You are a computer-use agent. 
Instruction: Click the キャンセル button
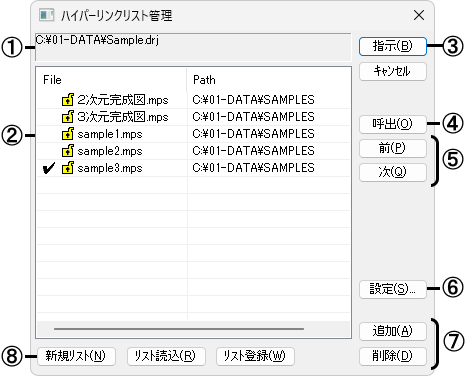coord(393,71)
